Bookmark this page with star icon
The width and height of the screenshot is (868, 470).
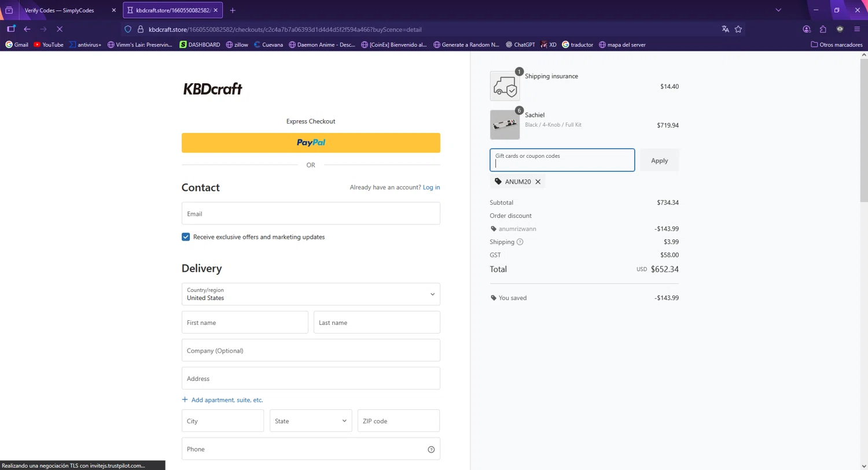pos(738,29)
